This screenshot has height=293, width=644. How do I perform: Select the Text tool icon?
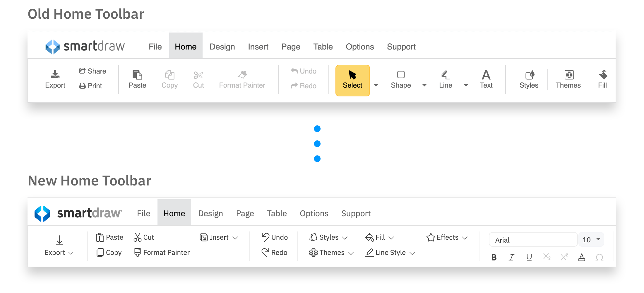[486, 76]
